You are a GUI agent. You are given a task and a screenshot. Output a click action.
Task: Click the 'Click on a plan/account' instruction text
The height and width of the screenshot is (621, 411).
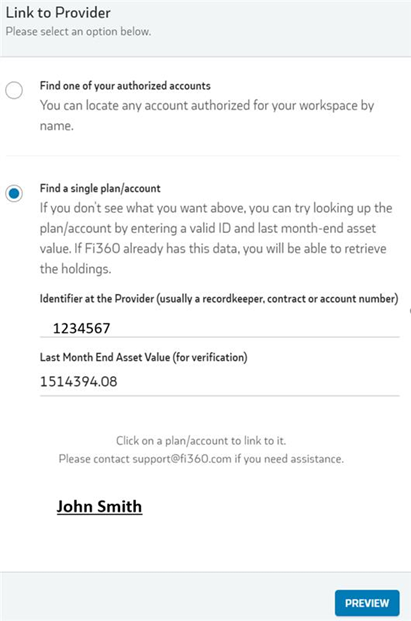pos(201,441)
